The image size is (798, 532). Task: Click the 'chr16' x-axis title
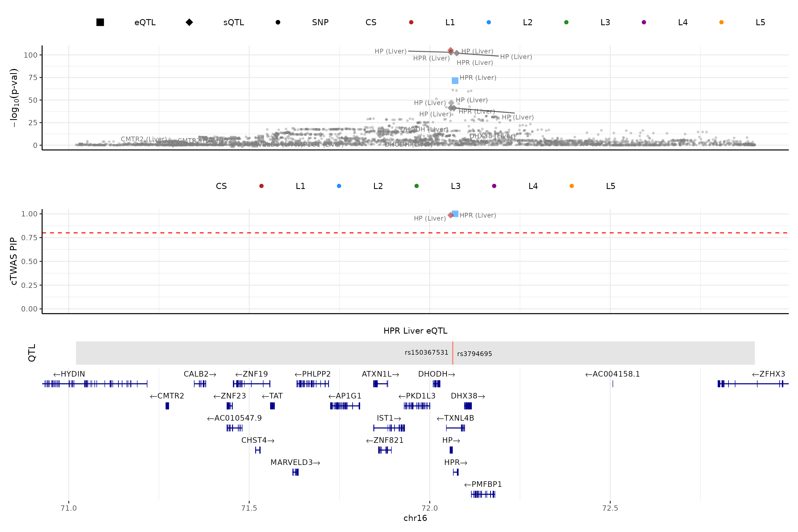click(415, 518)
